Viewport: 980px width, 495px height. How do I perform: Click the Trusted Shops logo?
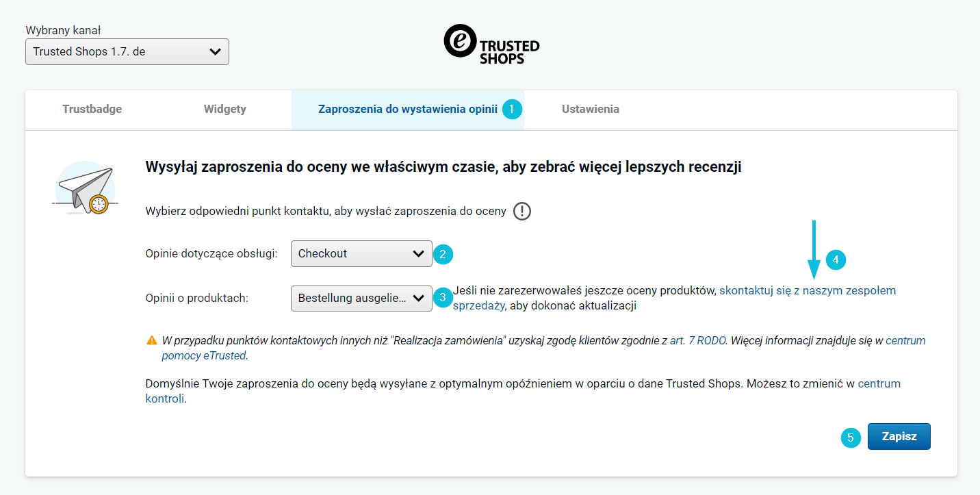coord(491,45)
